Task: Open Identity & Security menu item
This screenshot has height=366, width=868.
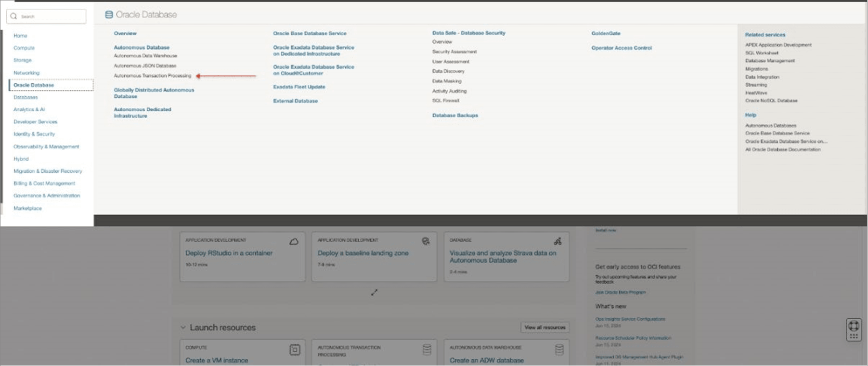Action: (34, 134)
